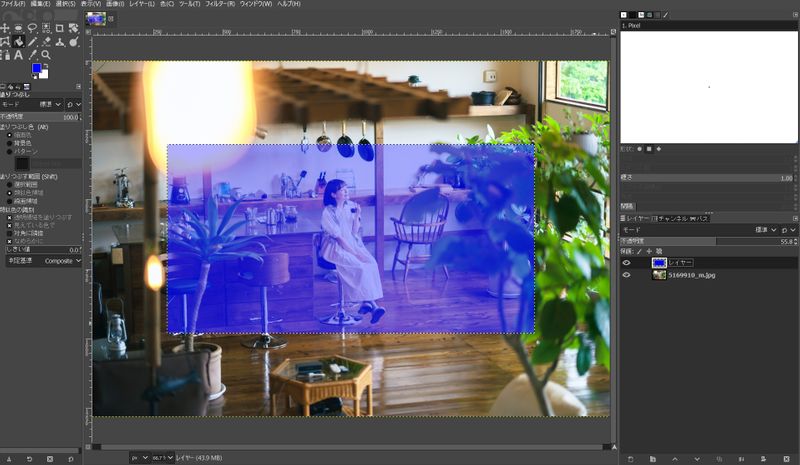Select the Bucket Fill tool
Image resolution: width=800 pixels, height=465 pixels.
tap(19, 41)
